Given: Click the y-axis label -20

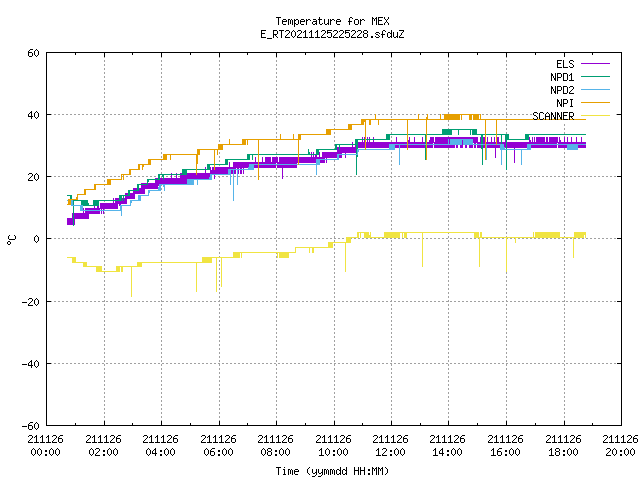Looking at the screenshot, I should pos(31,302).
